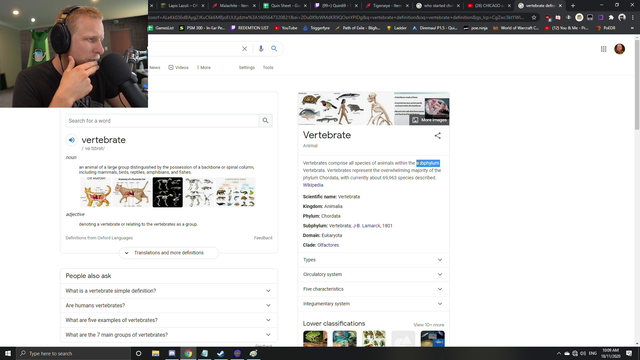Open search Tools
This screenshot has height=360, width=640.
268,68
